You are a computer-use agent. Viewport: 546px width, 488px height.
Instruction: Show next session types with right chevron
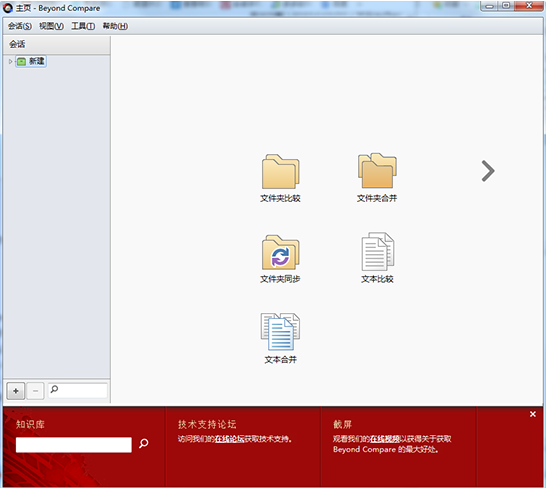(x=488, y=171)
